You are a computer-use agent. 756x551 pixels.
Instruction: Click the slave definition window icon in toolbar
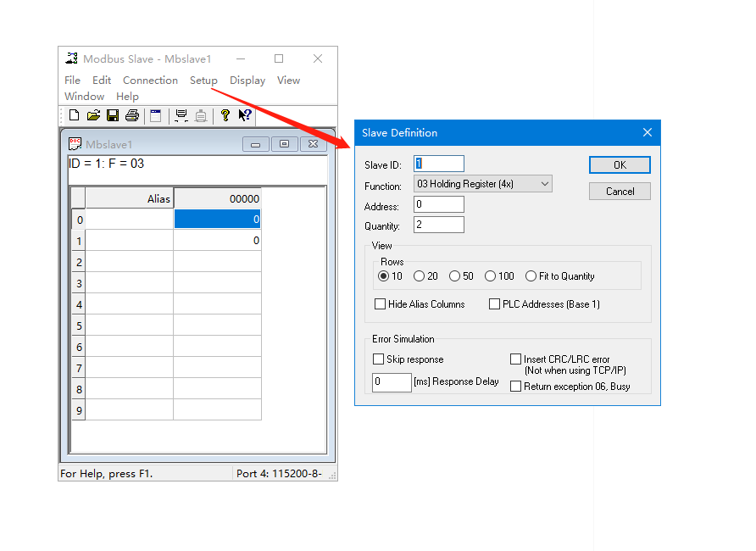coord(155,115)
